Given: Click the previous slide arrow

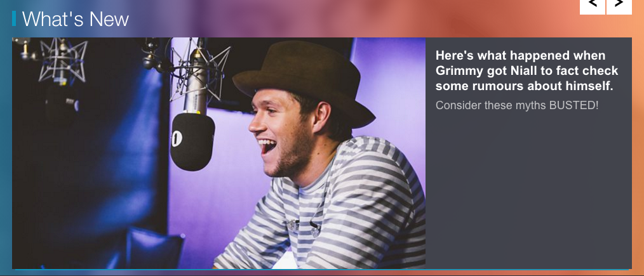Looking at the screenshot, I should point(593,6).
